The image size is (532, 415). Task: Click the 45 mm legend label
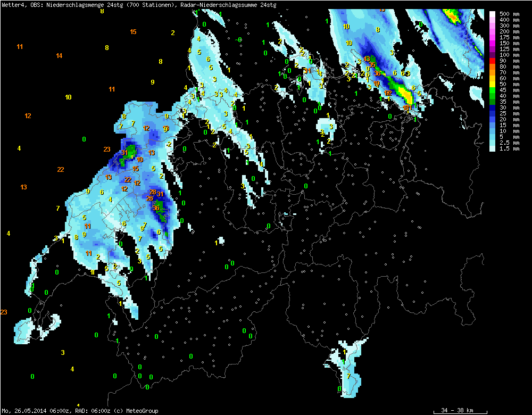[x=509, y=90]
